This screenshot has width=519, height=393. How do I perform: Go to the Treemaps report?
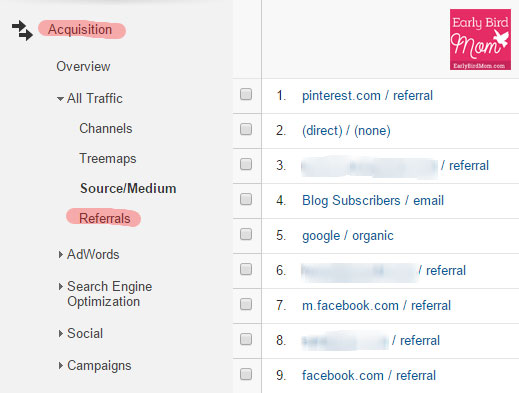(x=108, y=159)
